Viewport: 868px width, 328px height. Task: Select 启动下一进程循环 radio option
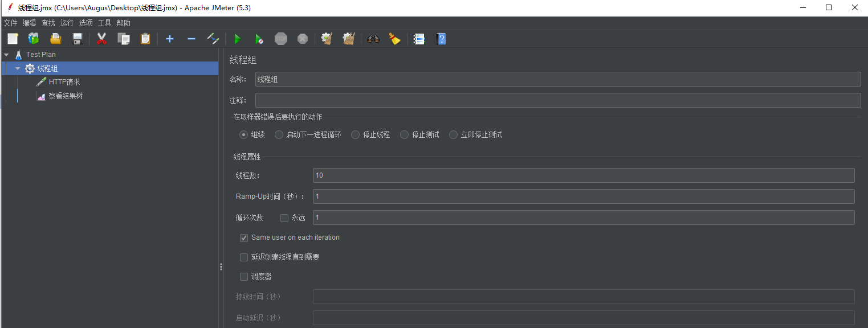pyautogui.click(x=279, y=135)
